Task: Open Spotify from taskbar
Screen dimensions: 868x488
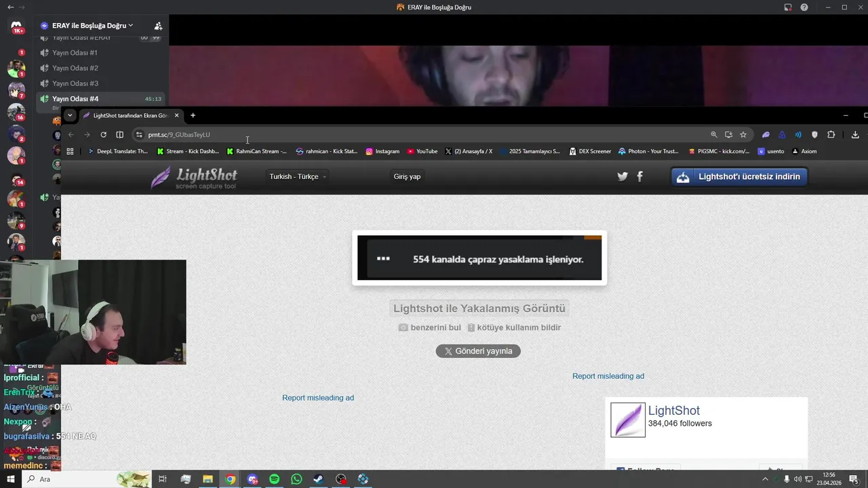Action: click(x=274, y=479)
